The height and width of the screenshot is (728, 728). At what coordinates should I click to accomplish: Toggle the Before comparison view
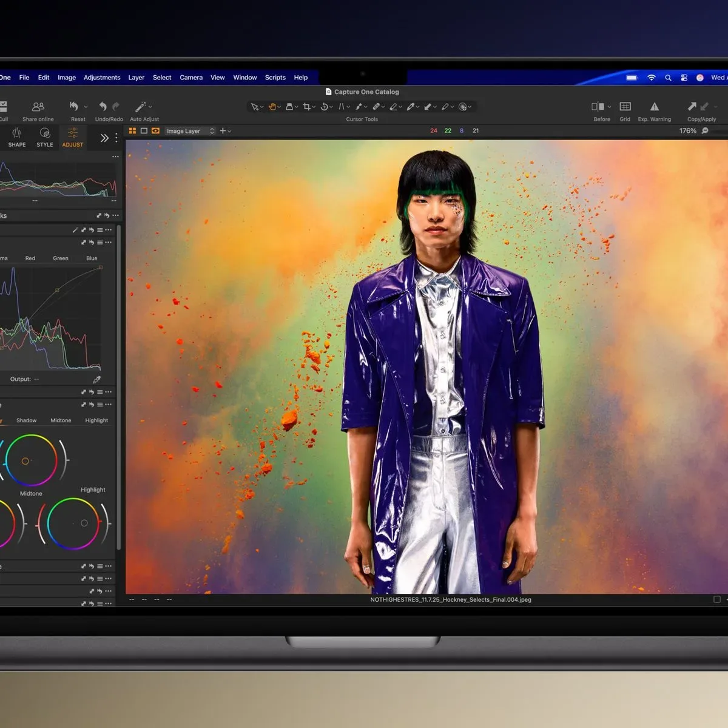coord(598,106)
